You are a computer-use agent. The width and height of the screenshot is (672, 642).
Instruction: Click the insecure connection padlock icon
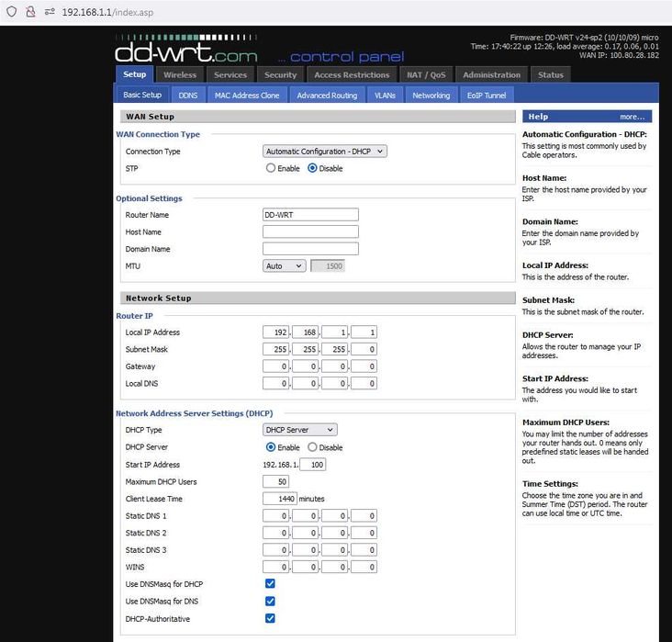(x=30, y=12)
